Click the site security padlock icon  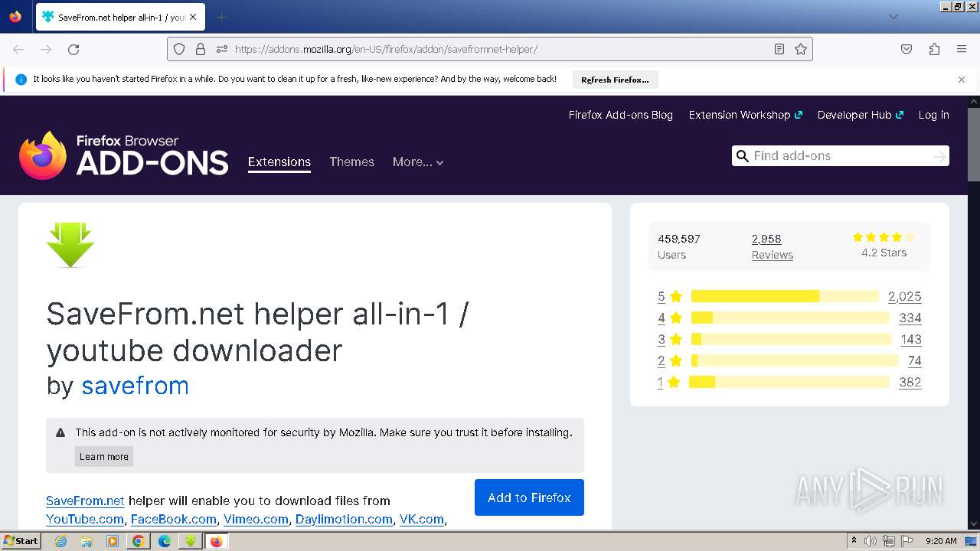click(x=201, y=49)
